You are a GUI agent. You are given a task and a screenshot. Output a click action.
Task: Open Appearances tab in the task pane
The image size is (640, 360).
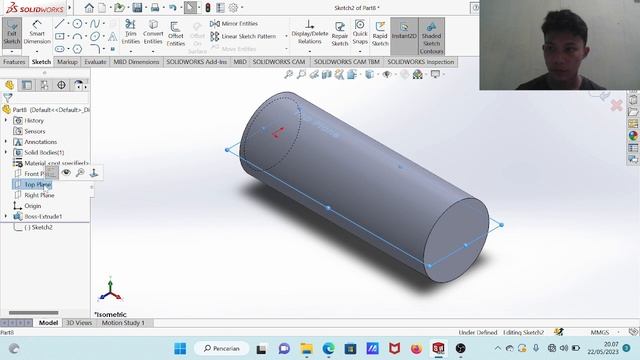(x=633, y=135)
